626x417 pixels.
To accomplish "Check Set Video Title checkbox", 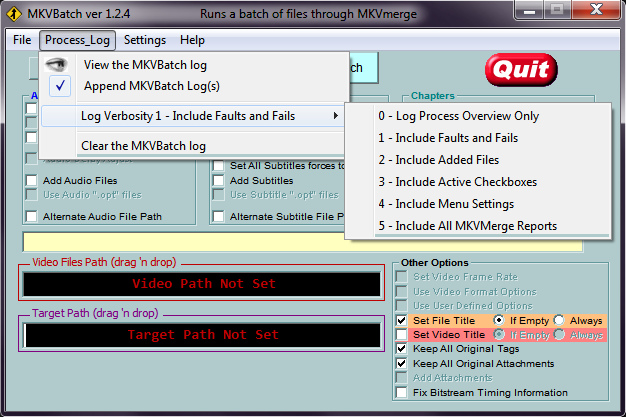I will tap(402, 334).
